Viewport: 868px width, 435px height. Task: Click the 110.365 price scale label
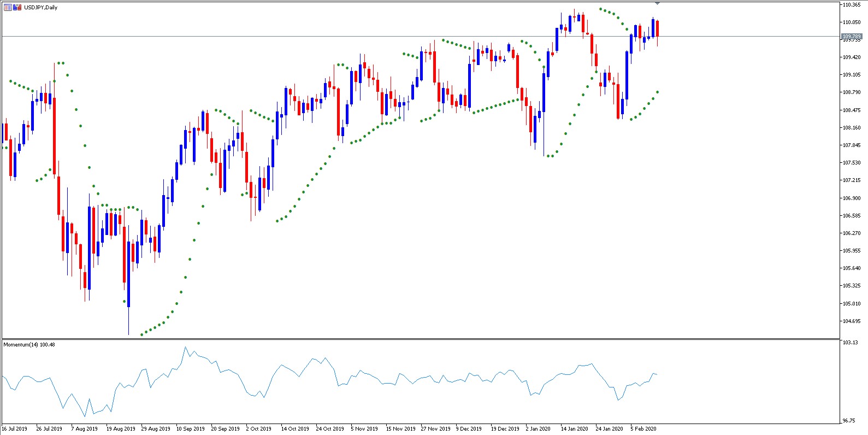[852, 5]
